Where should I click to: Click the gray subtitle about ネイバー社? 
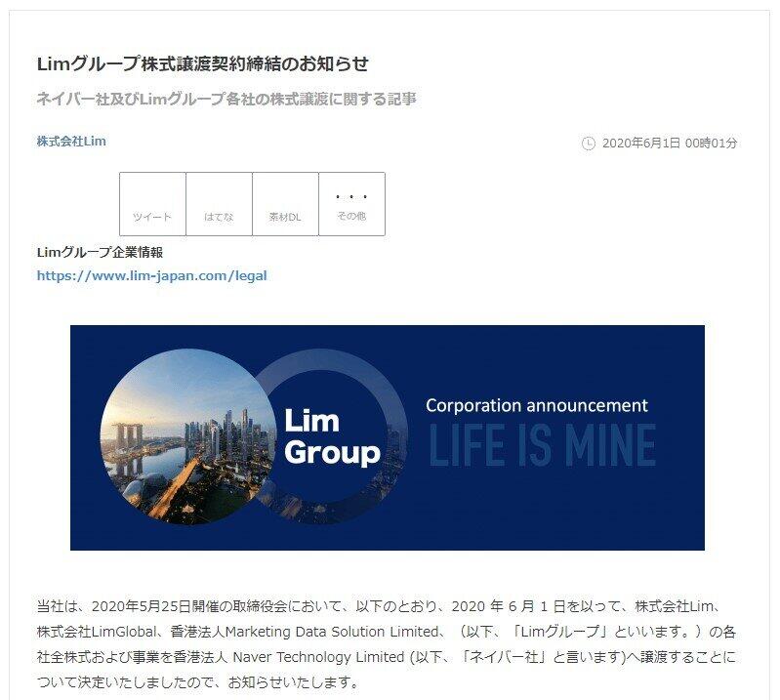pos(226,100)
